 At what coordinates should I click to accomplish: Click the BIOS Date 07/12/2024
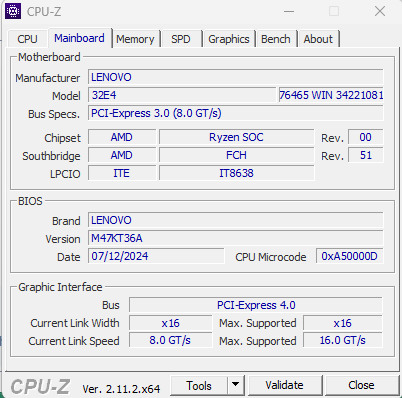[156, 256]
